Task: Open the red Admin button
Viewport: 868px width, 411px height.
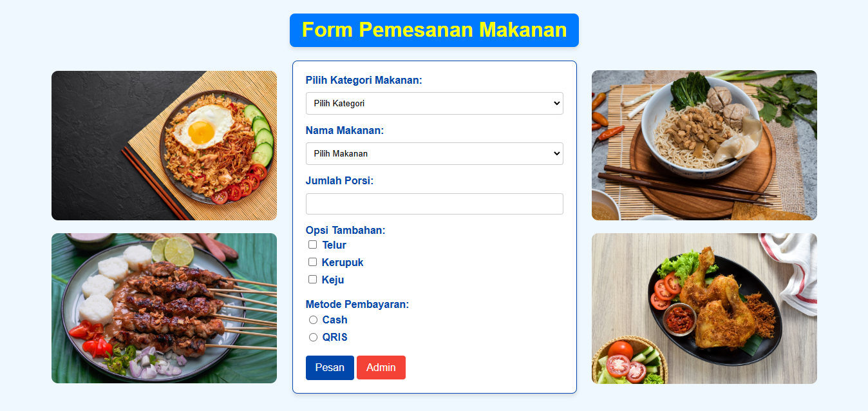Action: (x=381, y=368)
